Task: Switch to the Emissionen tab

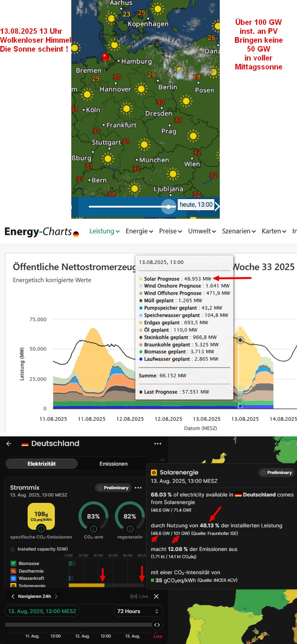Action: pyautogui.click(x=113, y=464)
